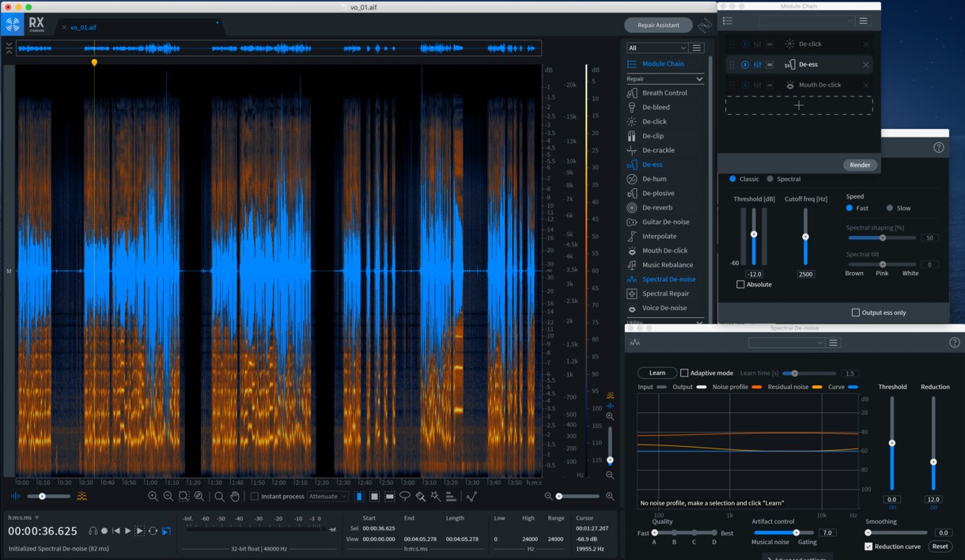
Task: Enable the Instant process checkbox
Action: coord(255,497)
